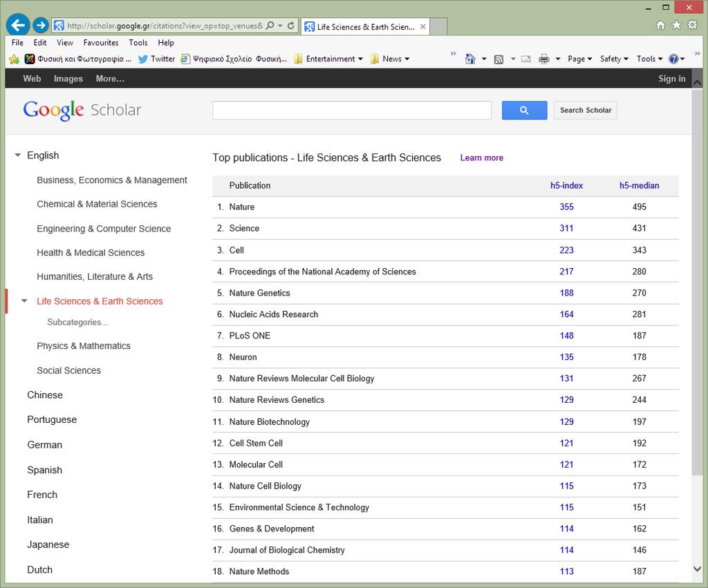Screen dimensions: 708x588
Task: Go back with the browser Back arrow
Action: click(x=18, y=25)
